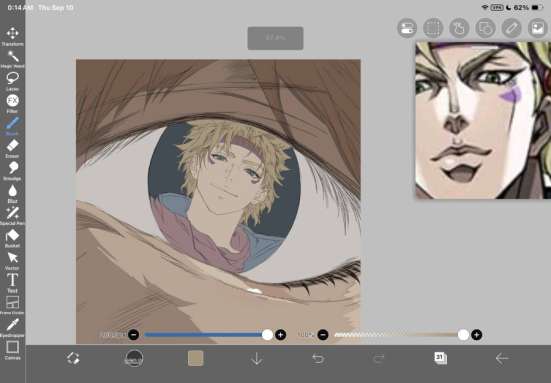The width and height of the screenshot is (551, 383).
Task: Go back with the left arrow
Action: click(x=501, y=358)
